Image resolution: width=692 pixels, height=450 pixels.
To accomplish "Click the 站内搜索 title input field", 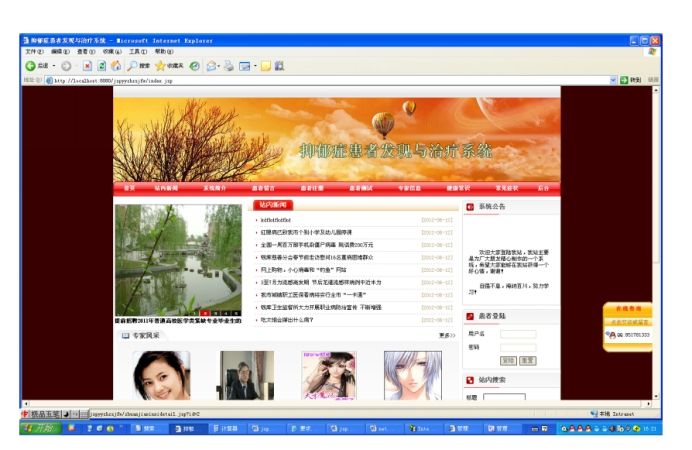I will coord(504,397).
